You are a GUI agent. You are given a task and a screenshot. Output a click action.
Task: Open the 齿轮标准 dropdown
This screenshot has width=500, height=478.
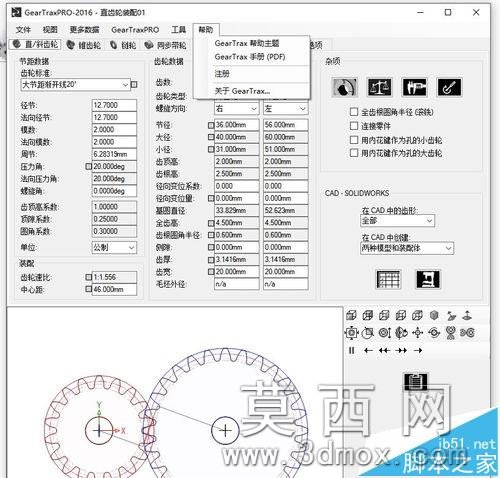75,85
